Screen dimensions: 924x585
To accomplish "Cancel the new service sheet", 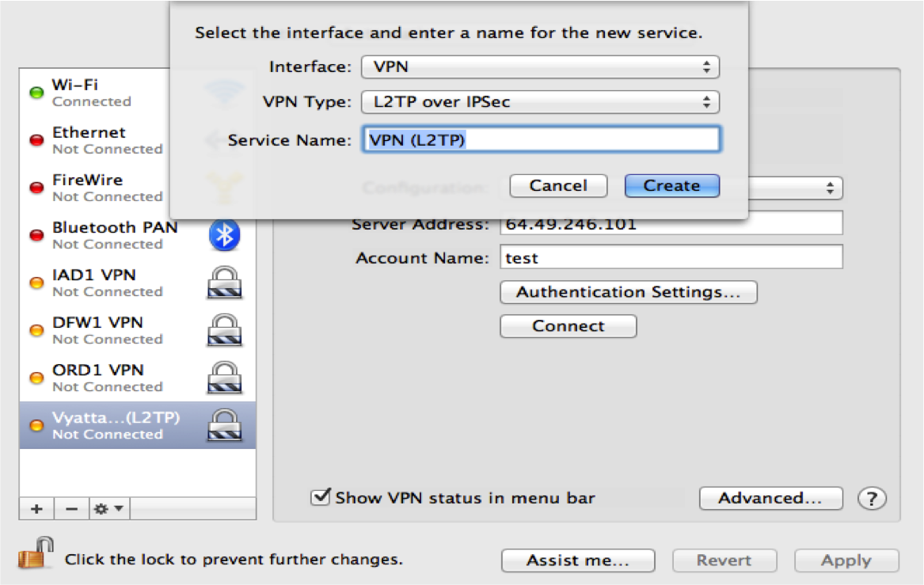I will click(x=558, y=185).
